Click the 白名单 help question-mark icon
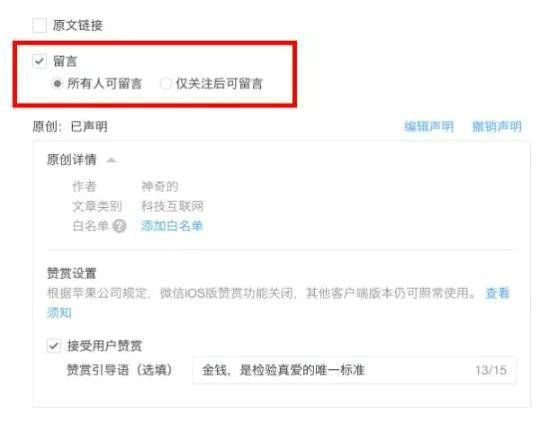The width and height of the screenshot is (554, 429). point(119,226)
